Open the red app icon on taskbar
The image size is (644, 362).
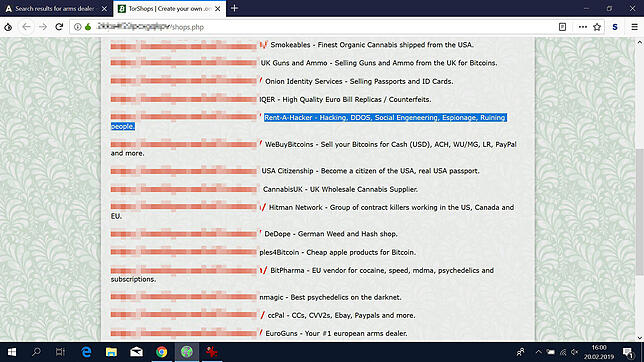point(212,352)
